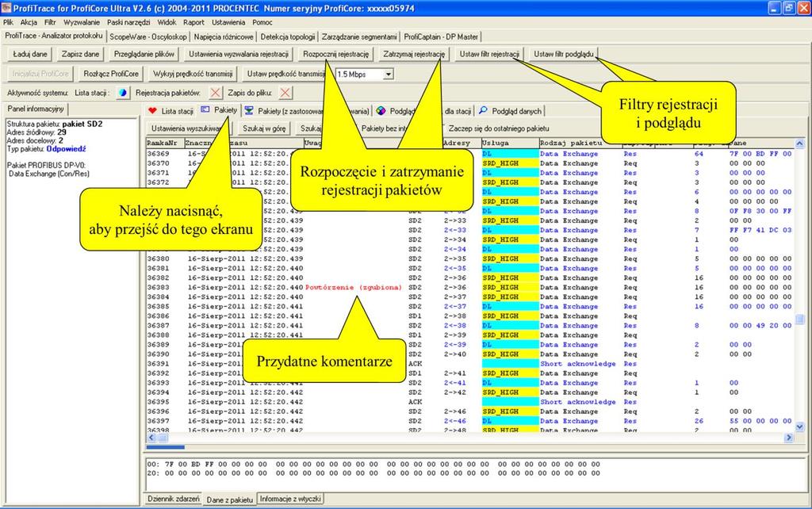
Task: Click Wykryj prędkość transmisji
Action: 193,74
